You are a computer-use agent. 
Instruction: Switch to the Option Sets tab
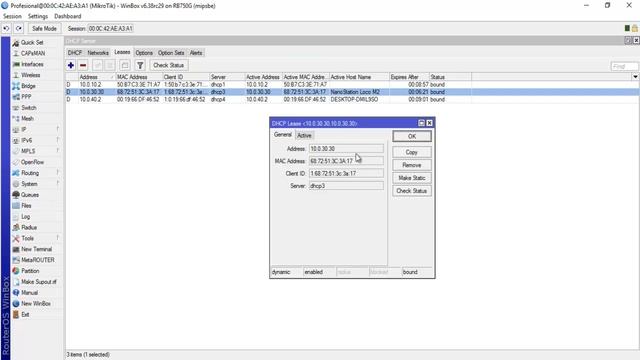click(171, 53)
